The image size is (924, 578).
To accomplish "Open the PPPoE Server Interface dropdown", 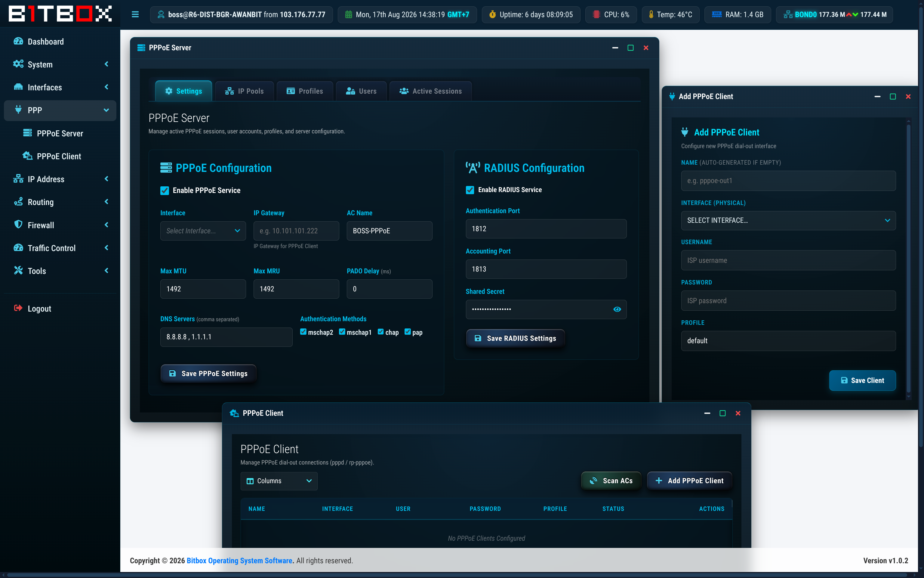I will (203, 231).
